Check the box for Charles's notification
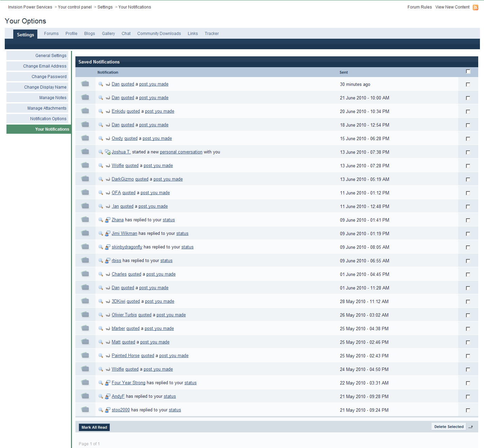 click(468, 275)
